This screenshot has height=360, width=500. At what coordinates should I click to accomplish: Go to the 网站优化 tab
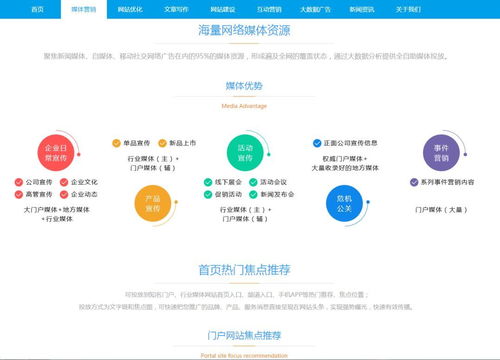[130, 9]
